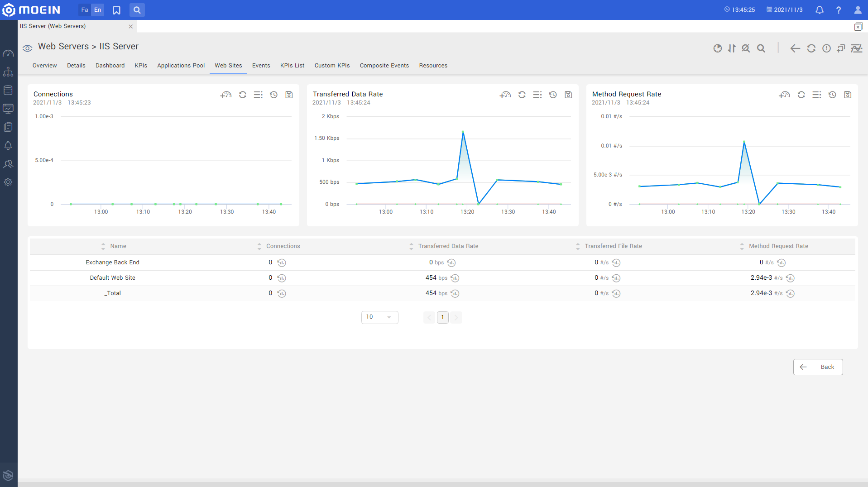This screenshot has width=868, height=487.
Task: Switch language to Fa
Action: pyautogui.click(x=85, y=10)
